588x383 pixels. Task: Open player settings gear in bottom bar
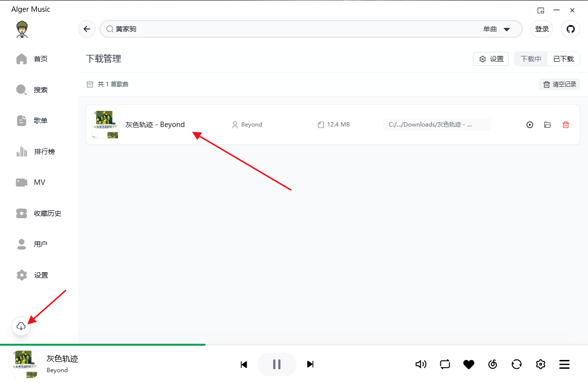pyautogui.click(x=540, y=364)
